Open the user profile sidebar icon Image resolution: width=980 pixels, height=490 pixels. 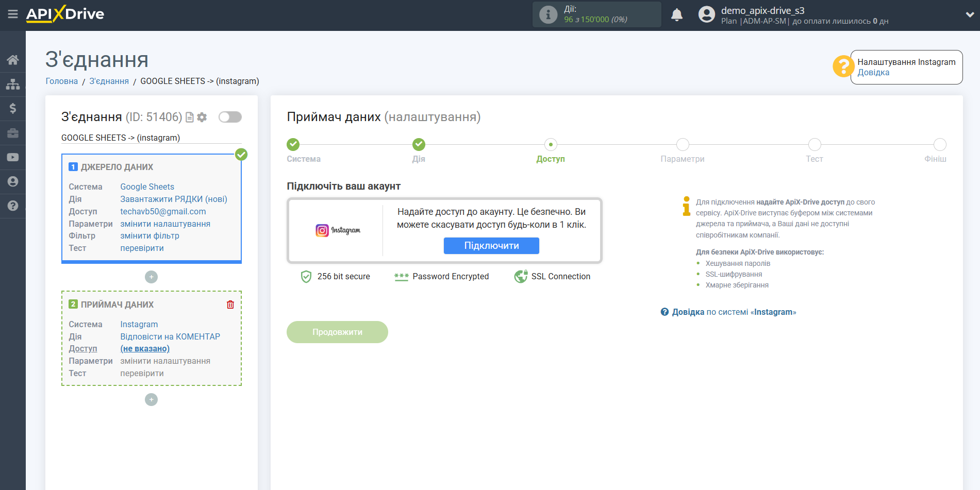[13, 181]
